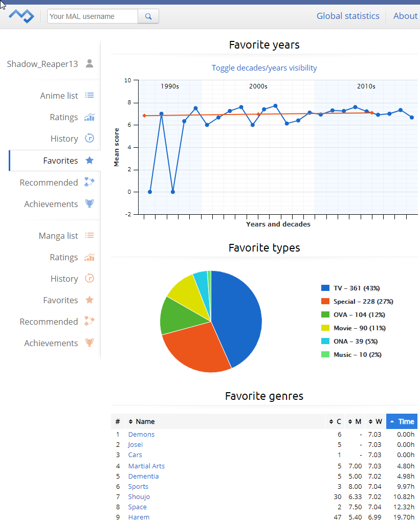Viewport: 420px width, 520px height.
Task: Sort genres table by M column
Action: click(355, 422)
